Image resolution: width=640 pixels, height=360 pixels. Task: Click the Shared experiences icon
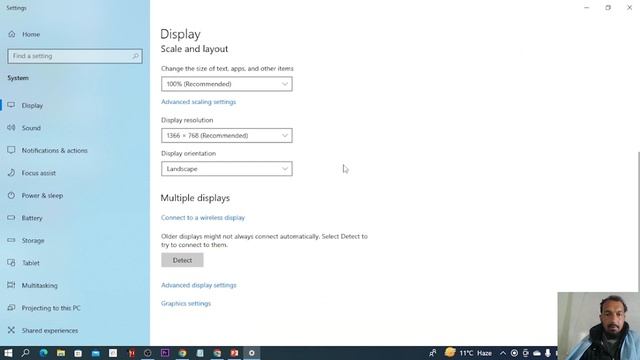point(11,330)
